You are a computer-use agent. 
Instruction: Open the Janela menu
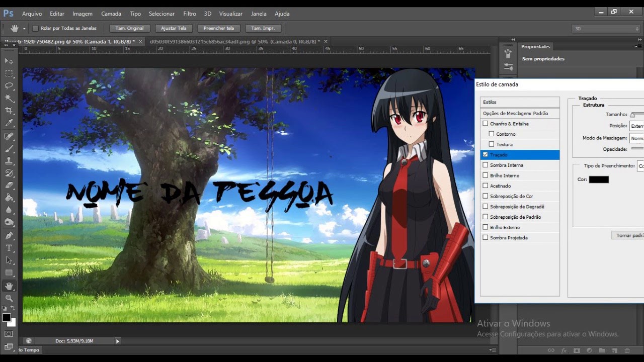tap(259, 14)
